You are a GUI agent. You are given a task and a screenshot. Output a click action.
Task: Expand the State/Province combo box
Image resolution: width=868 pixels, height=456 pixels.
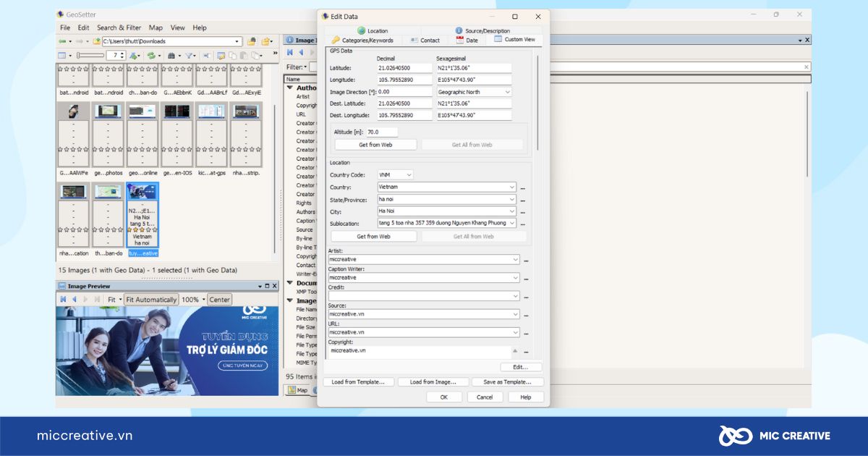pyautogui.click(x=512, y=200)
